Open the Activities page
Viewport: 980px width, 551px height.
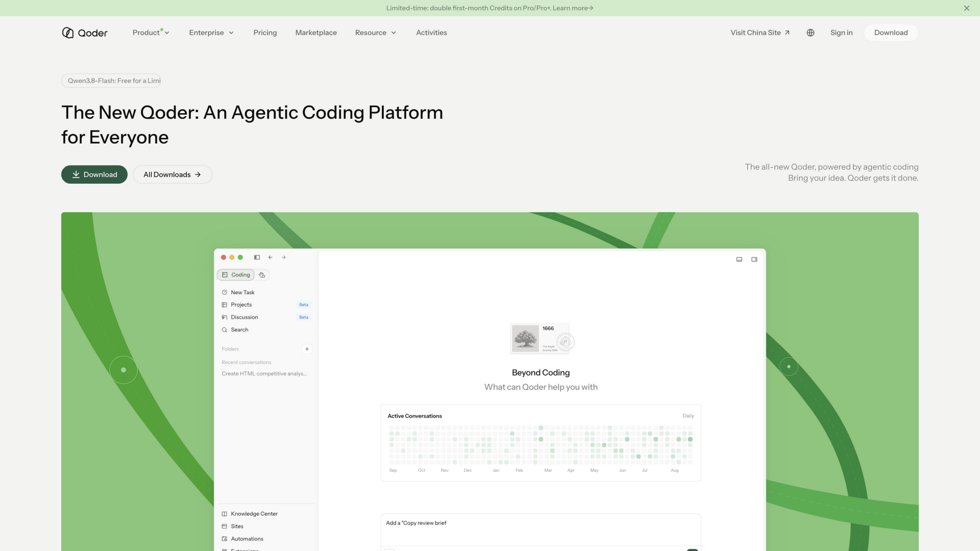(x=431, y=33)
